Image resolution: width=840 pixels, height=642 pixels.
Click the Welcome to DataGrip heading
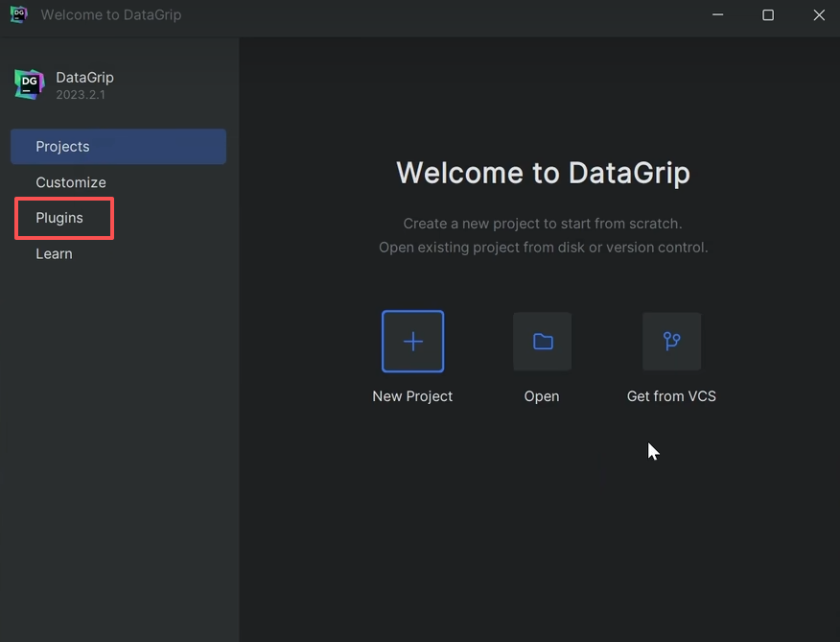click(543, 173)
